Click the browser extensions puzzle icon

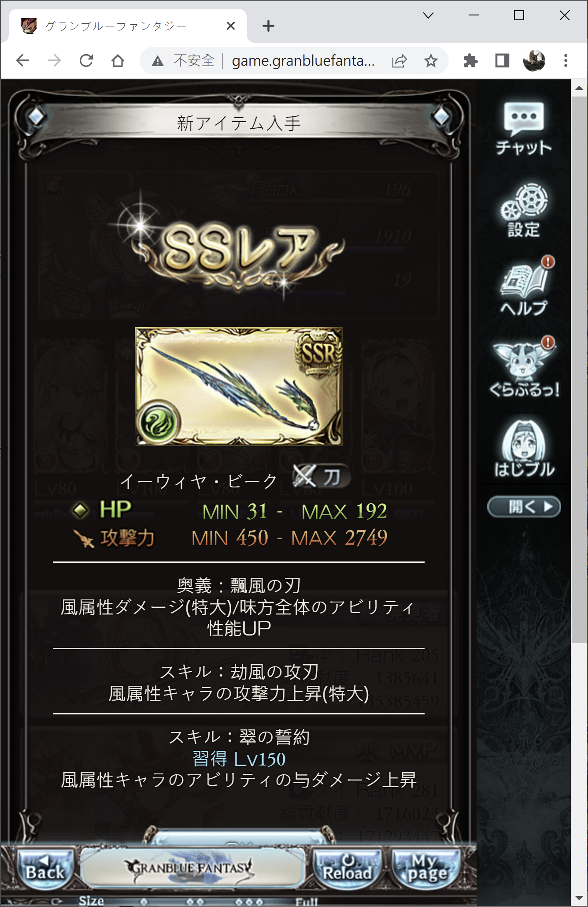(x=470, y=60)
